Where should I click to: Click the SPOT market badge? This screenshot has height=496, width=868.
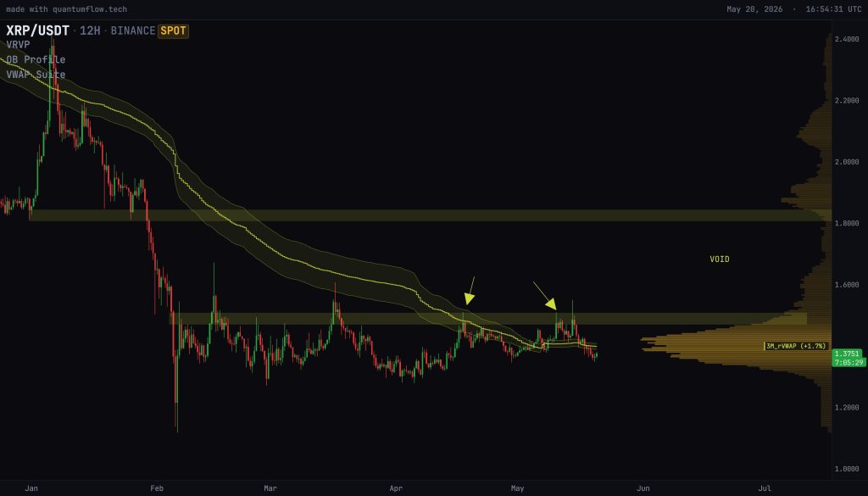pyautogui.click(x=173, y=31)
